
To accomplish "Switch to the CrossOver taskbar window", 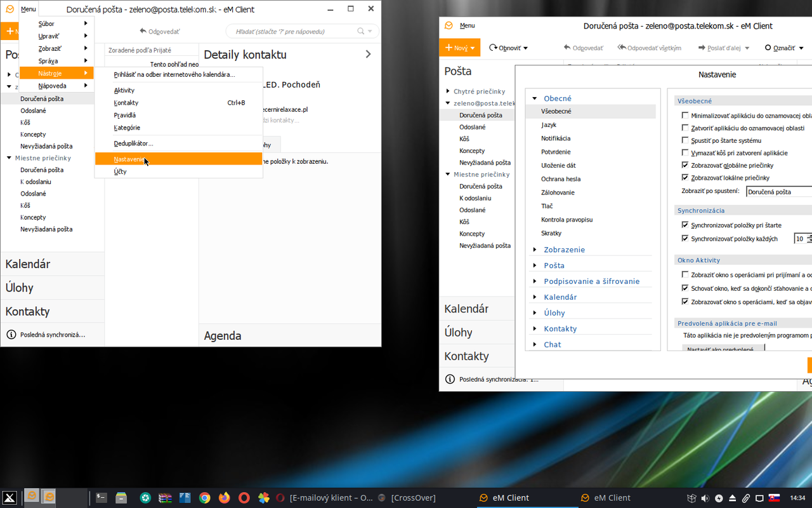I will (x=407, y=498).
